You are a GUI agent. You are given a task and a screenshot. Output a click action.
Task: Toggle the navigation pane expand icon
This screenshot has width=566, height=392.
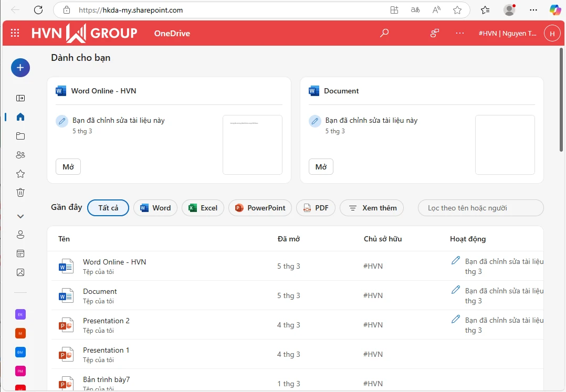pos(20,98)
